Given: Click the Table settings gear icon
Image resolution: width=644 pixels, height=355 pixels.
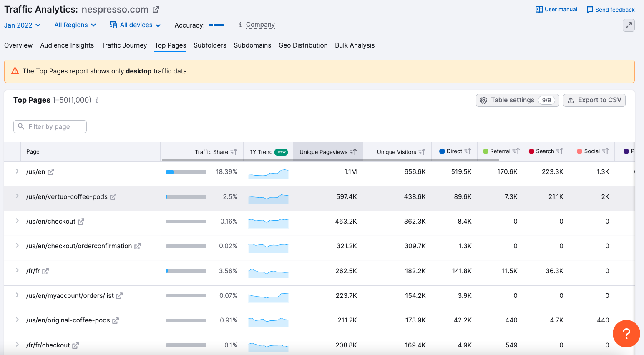Looking at the screenshot, I should (483, 100).
